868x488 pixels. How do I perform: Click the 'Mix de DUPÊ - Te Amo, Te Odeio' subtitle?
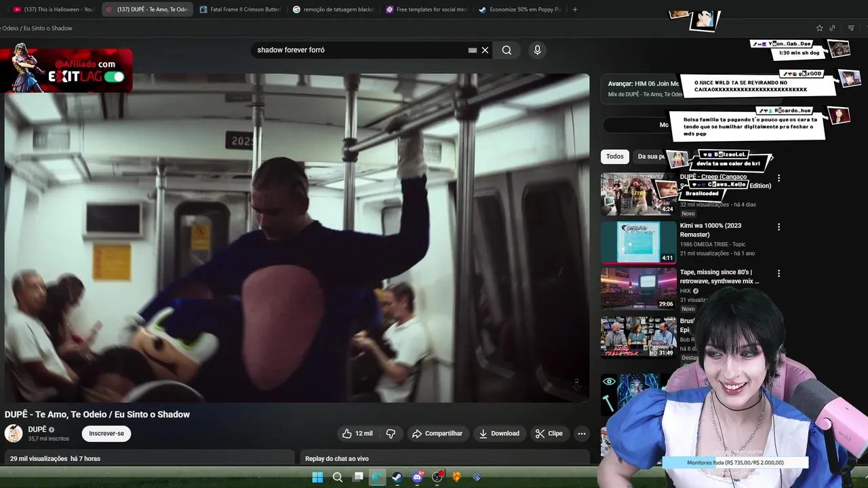click(x=645, y=94)
